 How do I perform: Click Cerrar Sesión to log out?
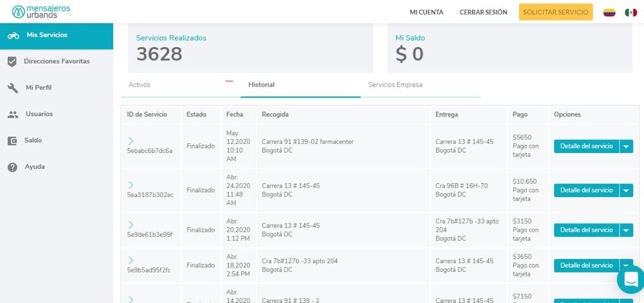[483, 12]
